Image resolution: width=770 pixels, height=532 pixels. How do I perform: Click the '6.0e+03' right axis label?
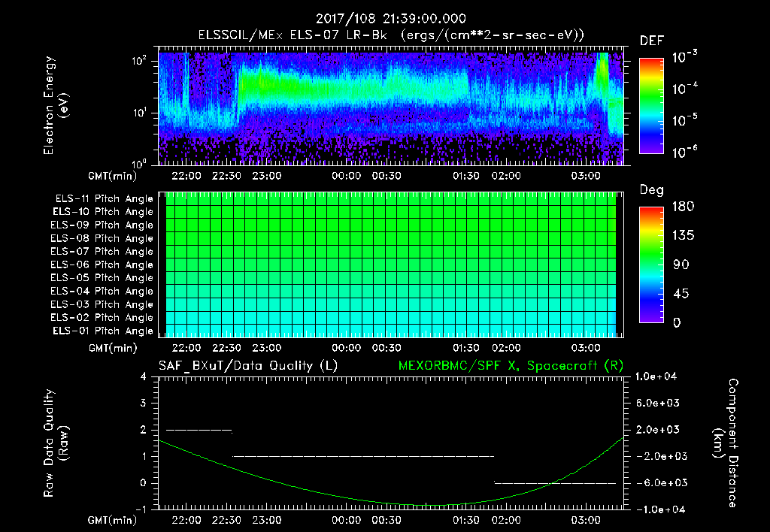(658, 403)
